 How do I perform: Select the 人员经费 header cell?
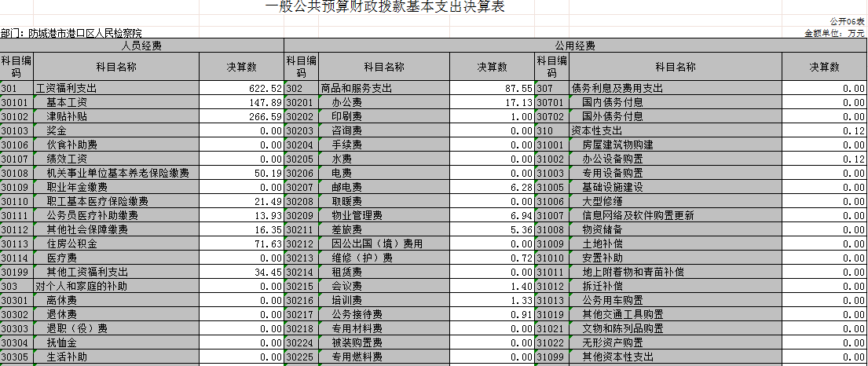pyautogui.click(x=141, y=46)
